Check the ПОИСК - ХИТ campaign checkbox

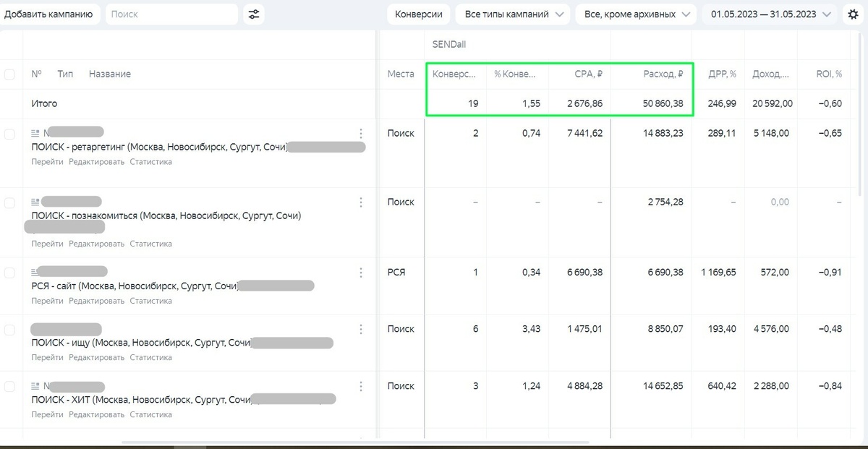click(x=9, y=387)
